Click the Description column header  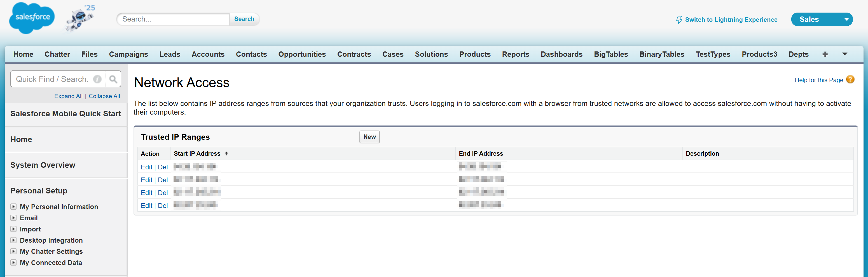[x=702, y=153]
